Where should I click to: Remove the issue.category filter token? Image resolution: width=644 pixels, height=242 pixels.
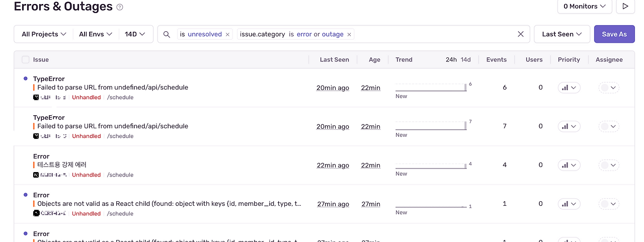(x=349, y=35)
